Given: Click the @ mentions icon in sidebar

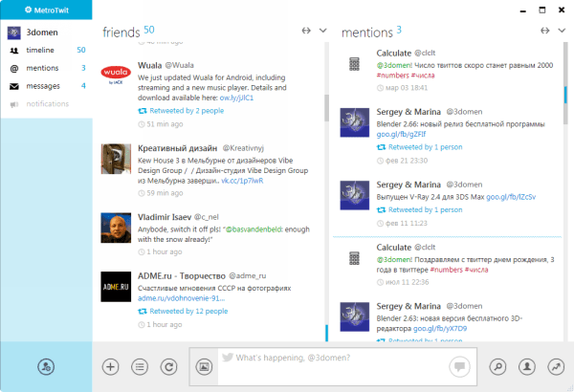Looking at the screenshot, I should pyautogui.click(x=14, y=69).
